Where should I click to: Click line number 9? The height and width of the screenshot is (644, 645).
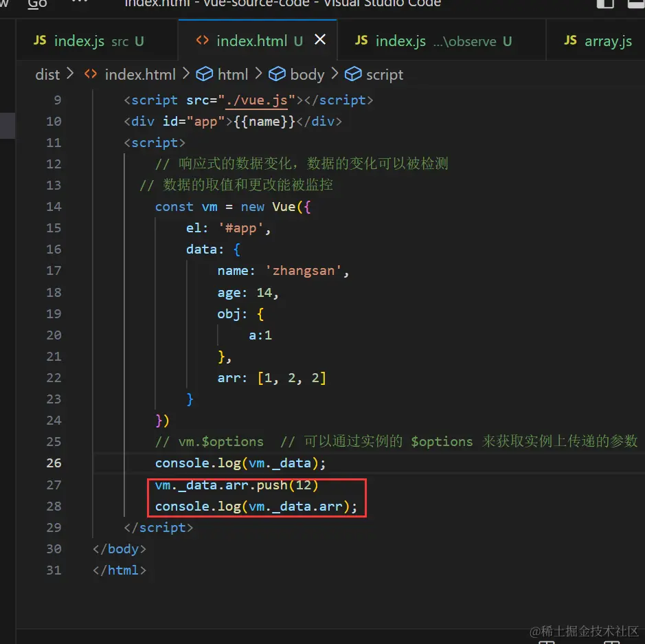(x=57, y=100)
